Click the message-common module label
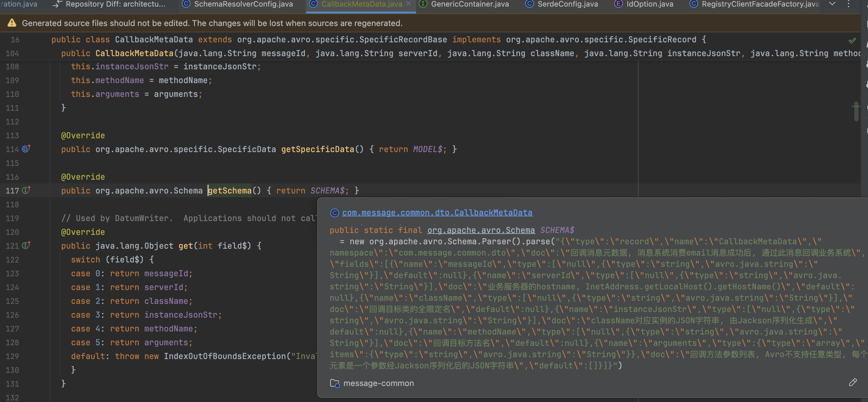 [379, 383]
